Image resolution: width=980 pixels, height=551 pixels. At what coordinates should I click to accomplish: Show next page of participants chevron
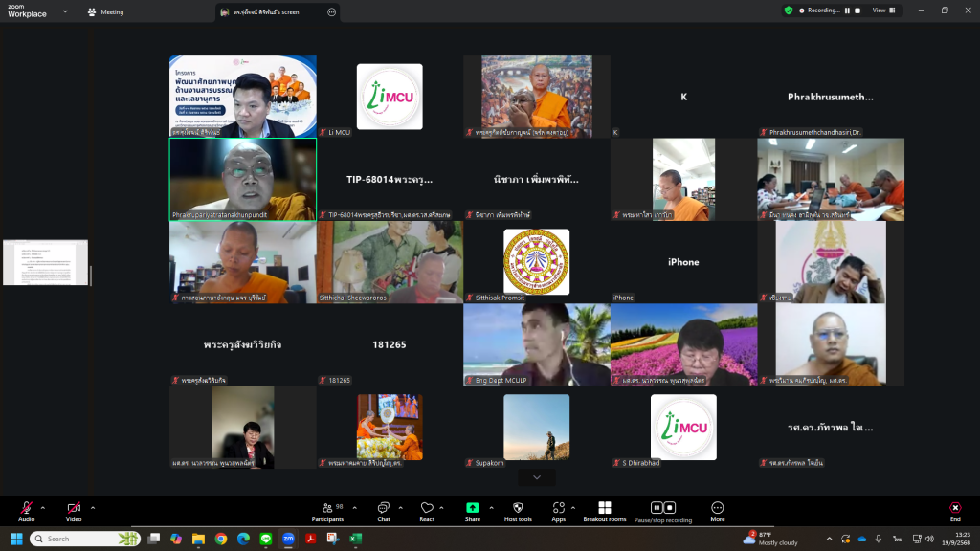point(537,477)
